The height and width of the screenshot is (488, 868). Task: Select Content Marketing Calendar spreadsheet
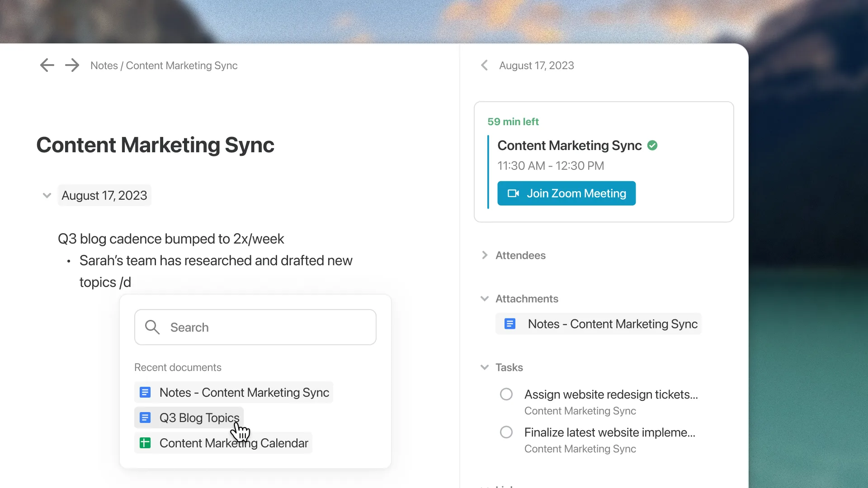(223, 443)
